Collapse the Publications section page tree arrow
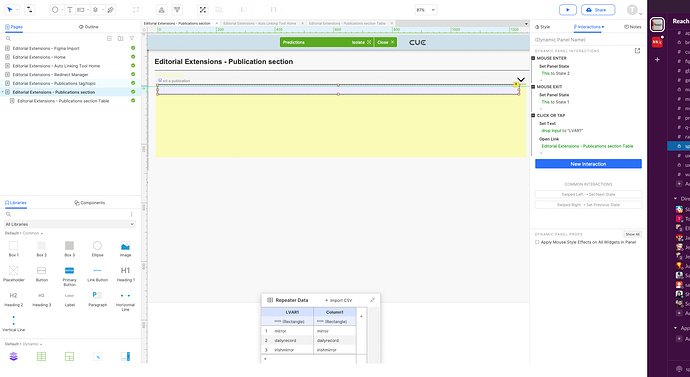This screenshot has height=377, width=690. coord(3,92)
